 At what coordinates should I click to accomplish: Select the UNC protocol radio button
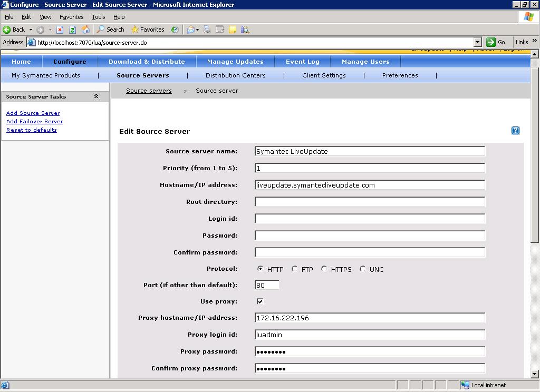pyautogui.click(x=363, y=268)
